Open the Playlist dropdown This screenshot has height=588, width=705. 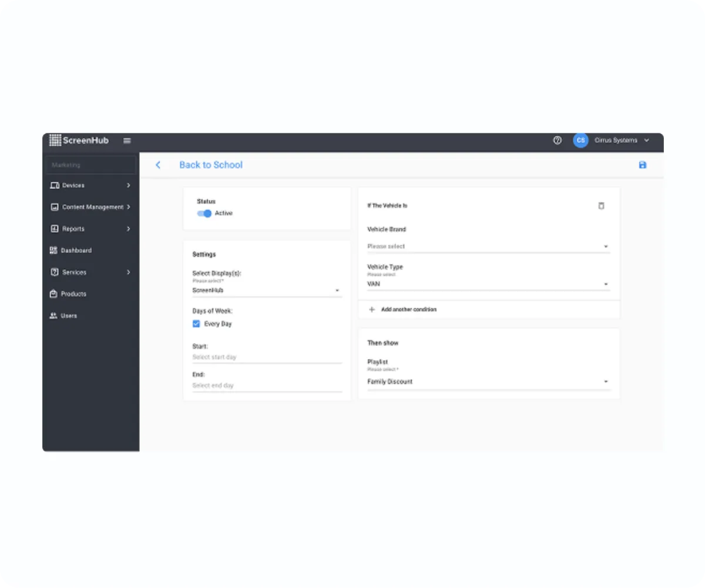click(488, 382)
